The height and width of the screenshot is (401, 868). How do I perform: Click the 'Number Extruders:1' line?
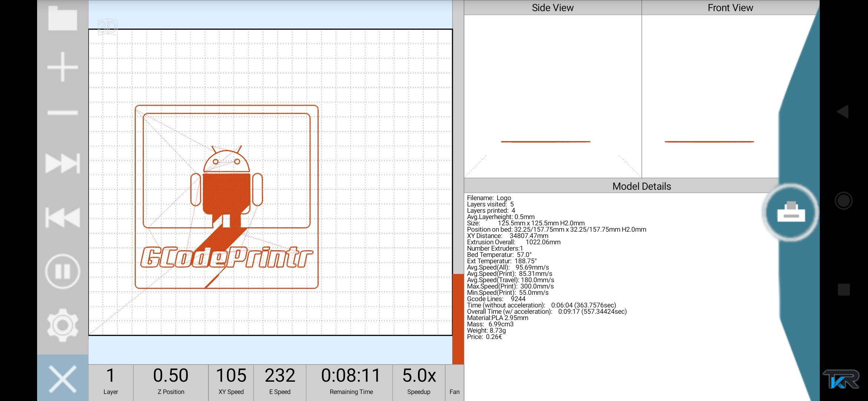click(495, 248)
